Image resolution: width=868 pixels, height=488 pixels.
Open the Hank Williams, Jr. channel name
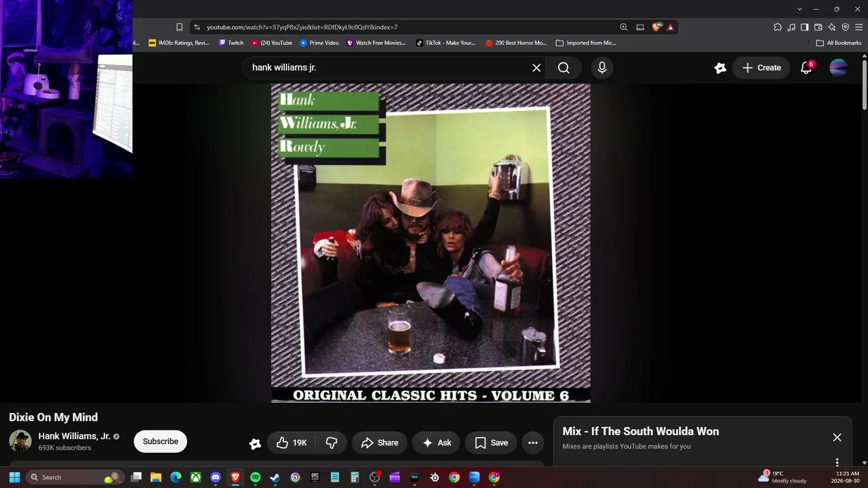click(74, 436)
